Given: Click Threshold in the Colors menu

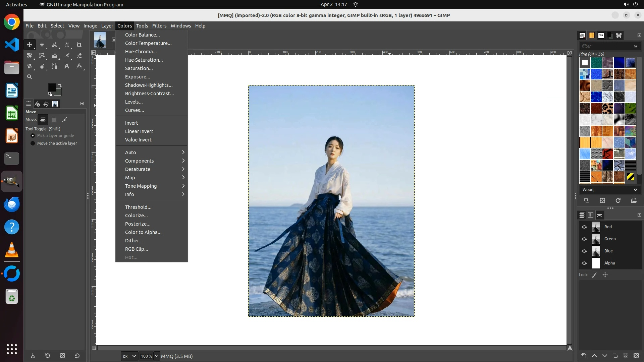Looking at the screenshot, I should [138, 207].
